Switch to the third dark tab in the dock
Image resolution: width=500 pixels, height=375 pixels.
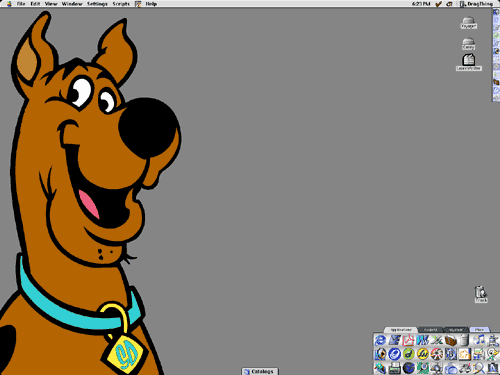[456, 329]
